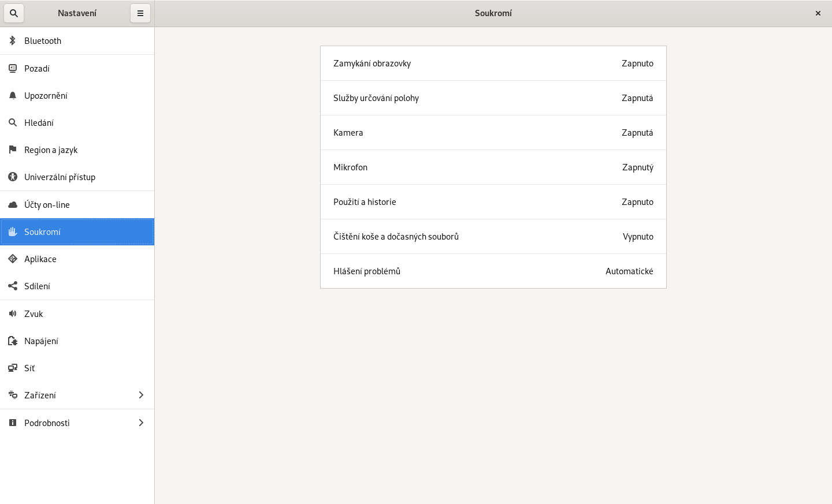
Task: Select the Sdílení label in sidebar
Action: [x=37, y=286]
